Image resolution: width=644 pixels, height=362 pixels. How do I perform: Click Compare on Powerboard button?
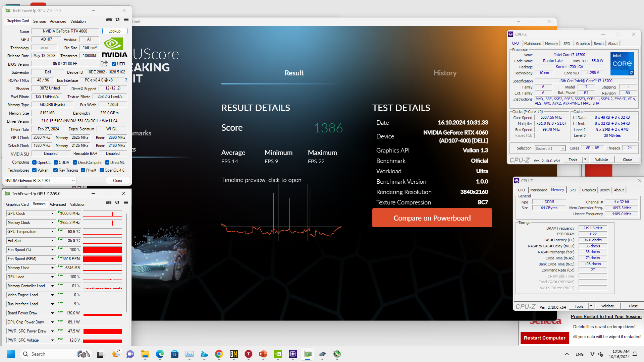click(x=432, y=218)
